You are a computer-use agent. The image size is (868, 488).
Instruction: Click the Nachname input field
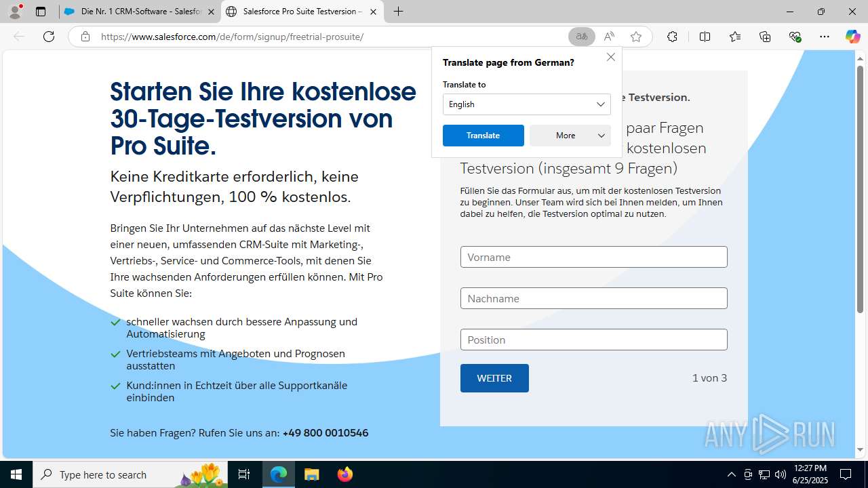(x=594, y=298)
